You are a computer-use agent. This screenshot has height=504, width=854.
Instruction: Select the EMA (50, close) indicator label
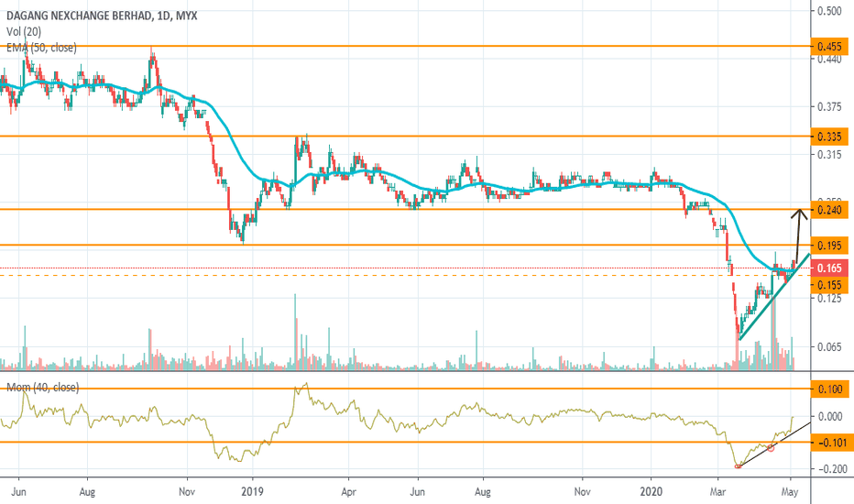[41, 48]
